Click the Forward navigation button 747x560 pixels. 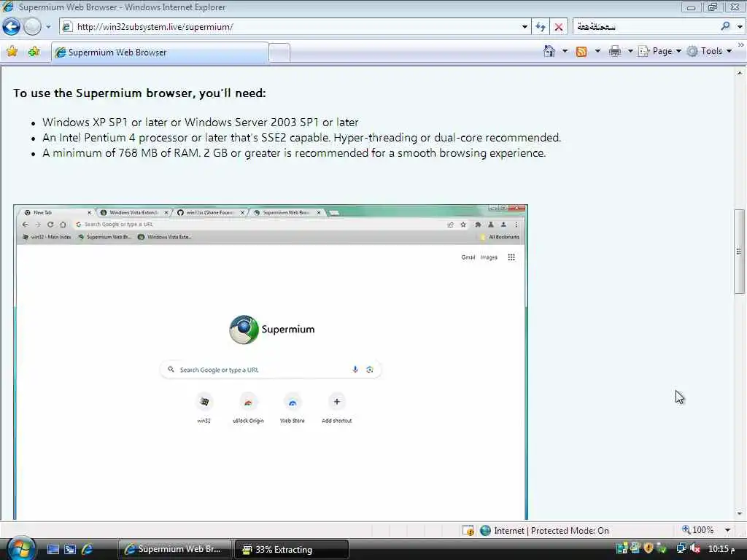pyautogui.click(x=32, y=27)
